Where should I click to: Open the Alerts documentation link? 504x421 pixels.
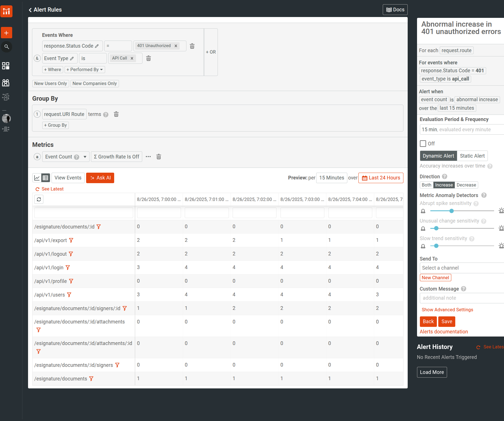[444, 332]
